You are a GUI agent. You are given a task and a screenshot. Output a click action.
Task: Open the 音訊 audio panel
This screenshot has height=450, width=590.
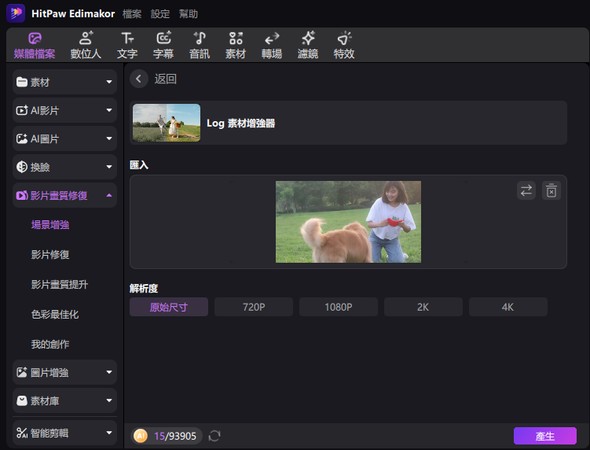199,45
